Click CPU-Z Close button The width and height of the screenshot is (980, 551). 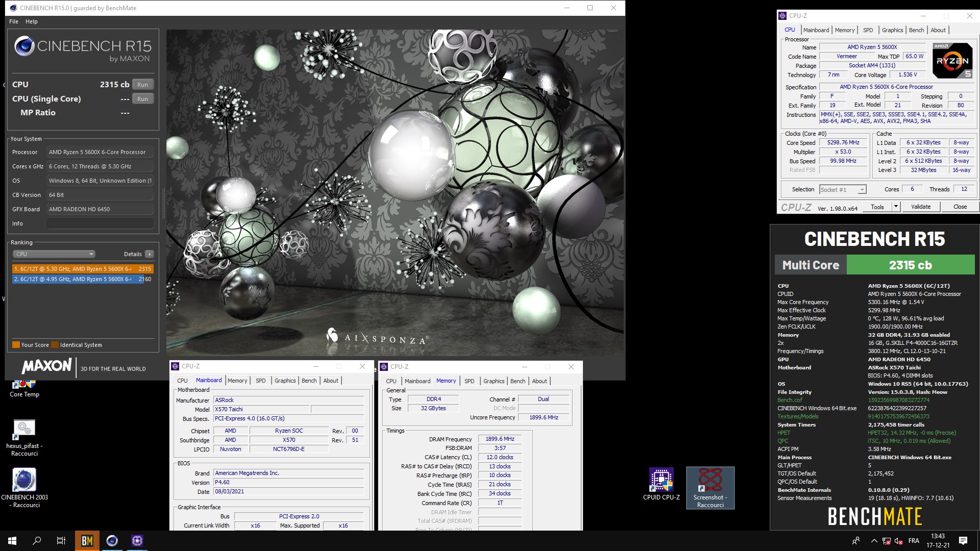960,207
